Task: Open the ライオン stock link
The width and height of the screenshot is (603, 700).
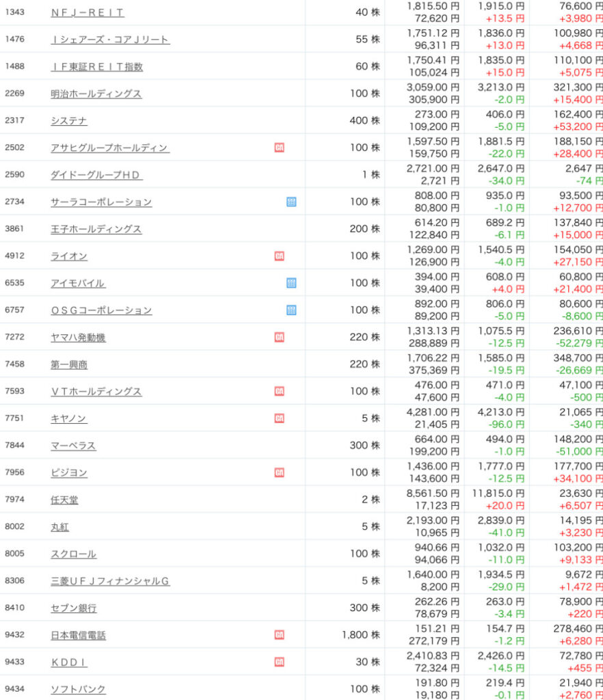Action: click(x=69, y=256)
